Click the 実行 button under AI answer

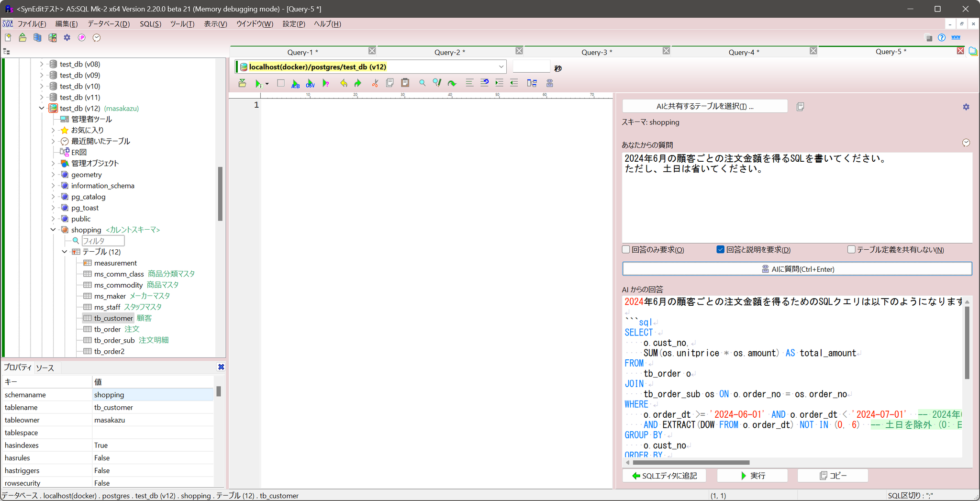tap(753, 476)
